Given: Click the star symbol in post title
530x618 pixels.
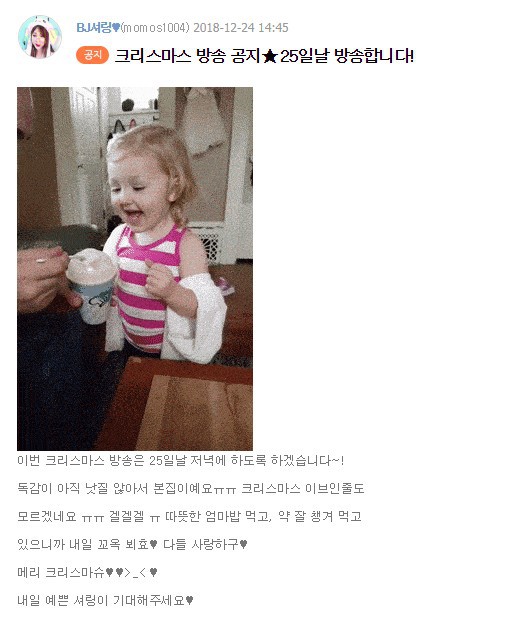Looking at the screenshot, I should click(270, 56).
